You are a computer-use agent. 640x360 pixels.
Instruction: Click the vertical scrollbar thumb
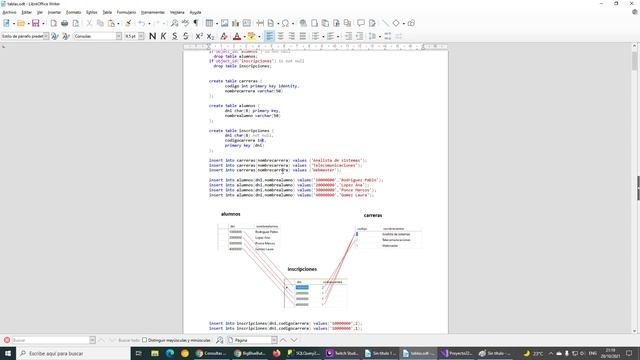click(x=634, y=61)
